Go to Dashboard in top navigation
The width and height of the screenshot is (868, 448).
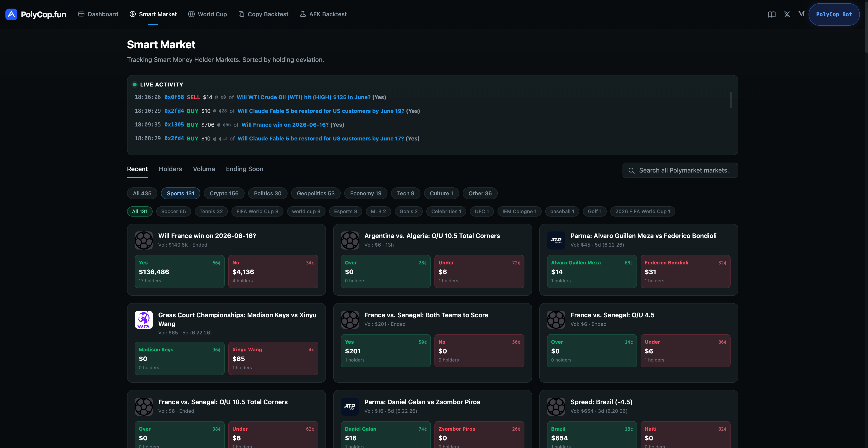pyautogui.click(x=98, y=14)
